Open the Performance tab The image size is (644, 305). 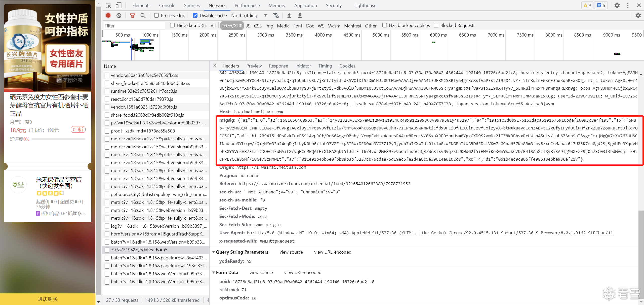247,5
